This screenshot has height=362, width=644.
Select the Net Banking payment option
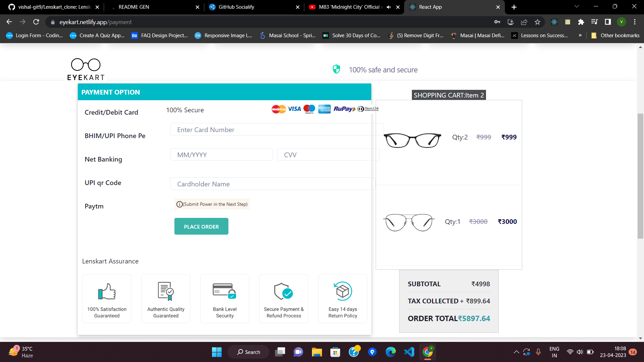click(x=103, y=160)
